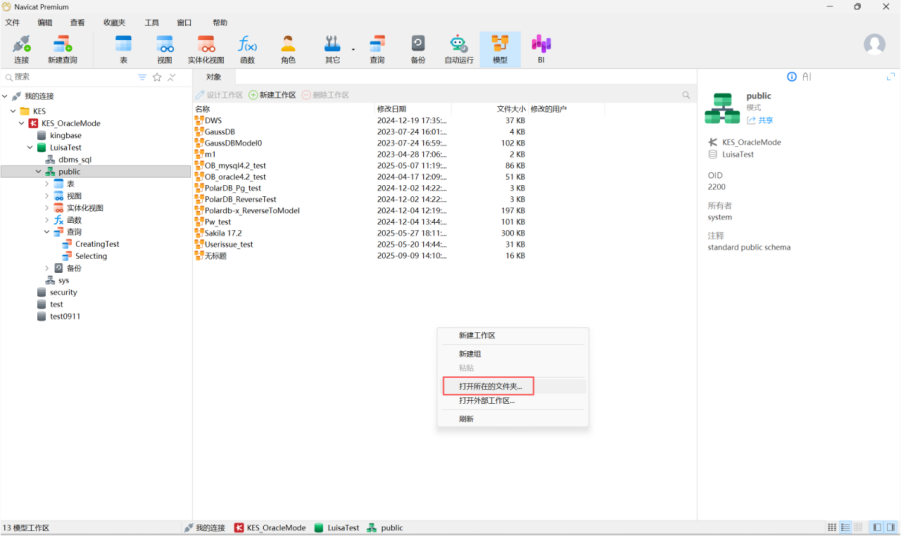Open the BI toolbar icon

coord(541,47)
